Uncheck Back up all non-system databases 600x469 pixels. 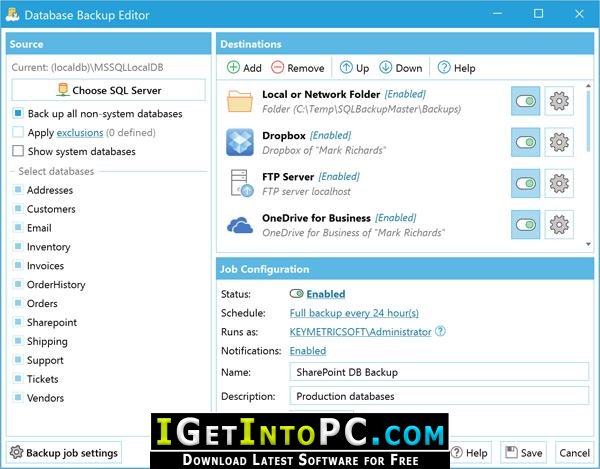(18, 113)
